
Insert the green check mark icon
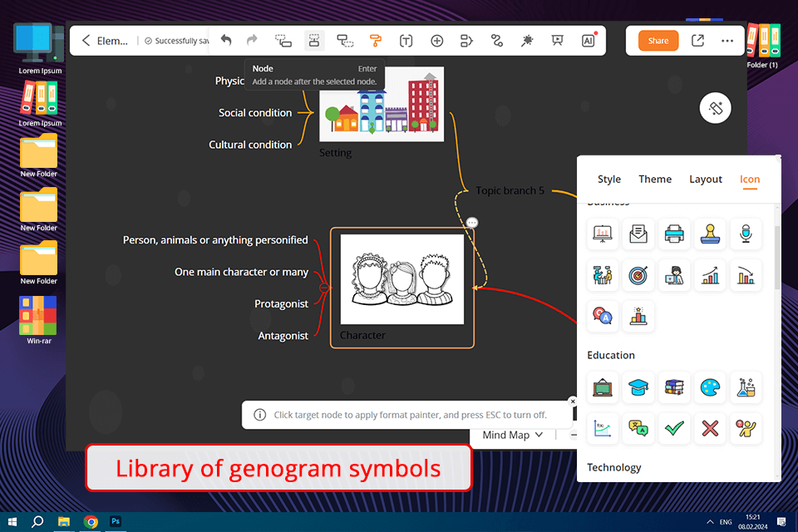(674, 429)
